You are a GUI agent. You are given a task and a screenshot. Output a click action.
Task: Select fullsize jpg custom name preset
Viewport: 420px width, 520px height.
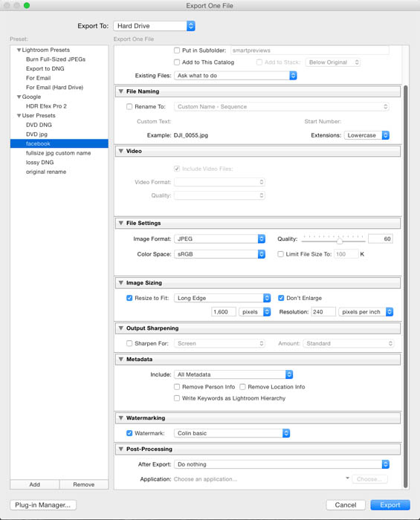coord(59,153)
